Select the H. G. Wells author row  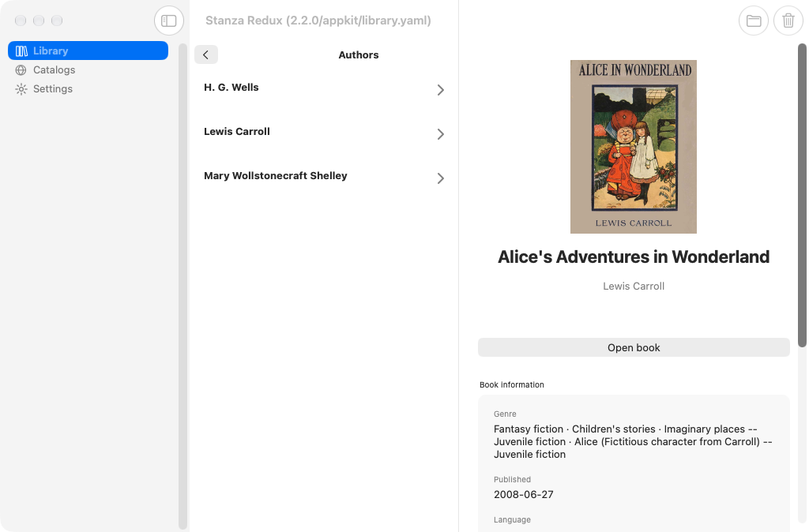point(323,88)
